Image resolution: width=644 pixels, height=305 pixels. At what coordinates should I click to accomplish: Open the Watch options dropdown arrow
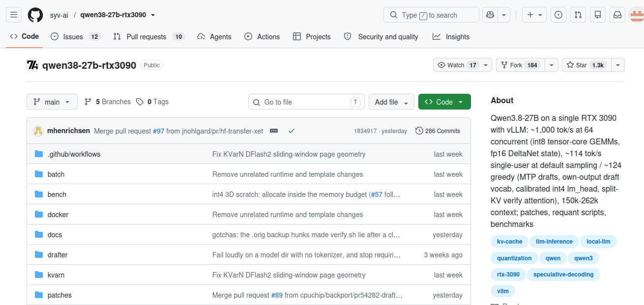coord(486,65)
